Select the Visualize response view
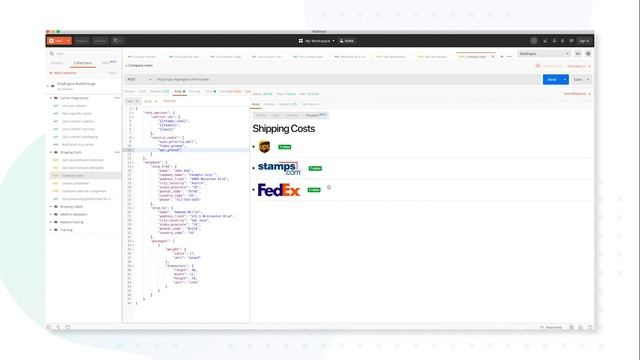Viewport: 640px width, 360px height. (316, 115)
